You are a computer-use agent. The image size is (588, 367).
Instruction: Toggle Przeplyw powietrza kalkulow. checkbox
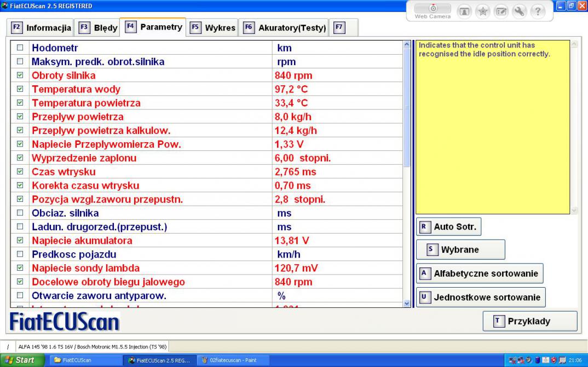[20, 130]
